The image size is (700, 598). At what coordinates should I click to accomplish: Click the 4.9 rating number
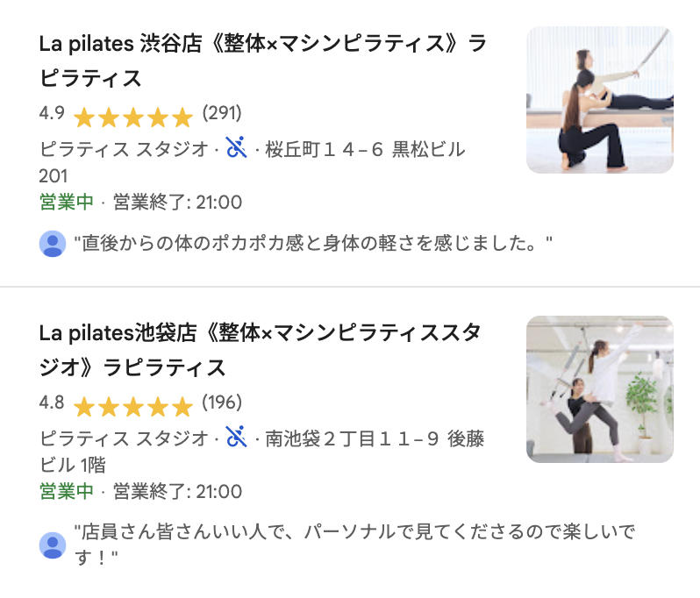(52, 113)
